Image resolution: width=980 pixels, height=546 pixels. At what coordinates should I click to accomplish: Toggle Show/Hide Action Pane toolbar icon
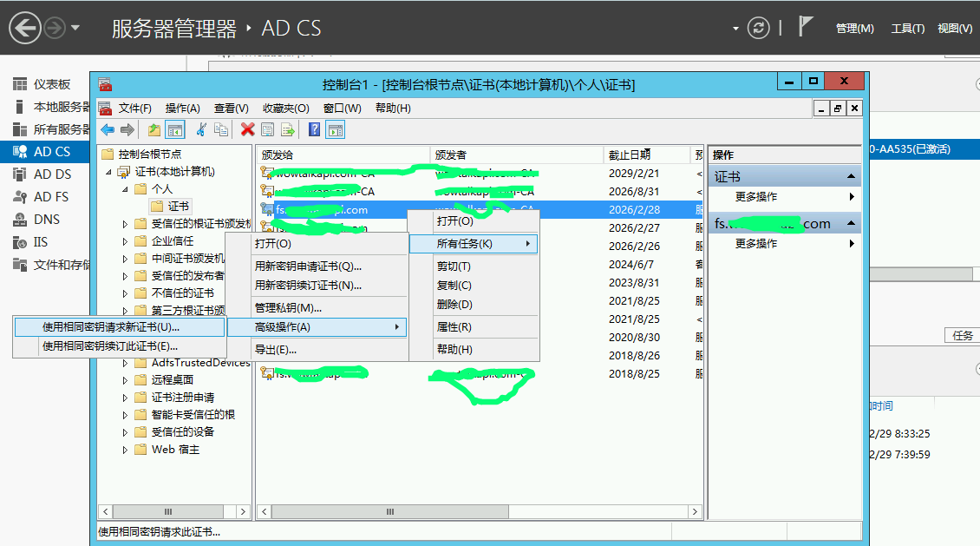coord(336,129)
